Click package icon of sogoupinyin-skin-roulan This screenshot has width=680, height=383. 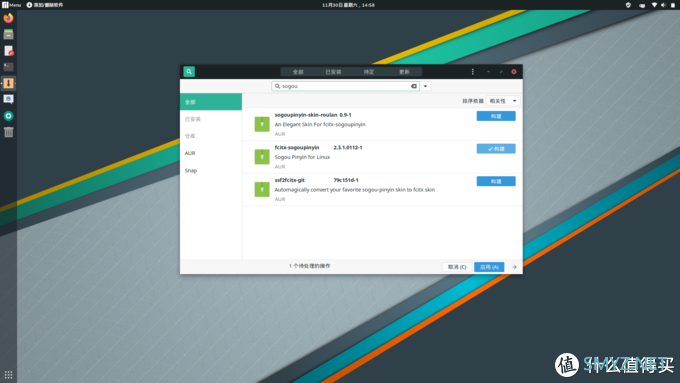(x=262, y=124)
